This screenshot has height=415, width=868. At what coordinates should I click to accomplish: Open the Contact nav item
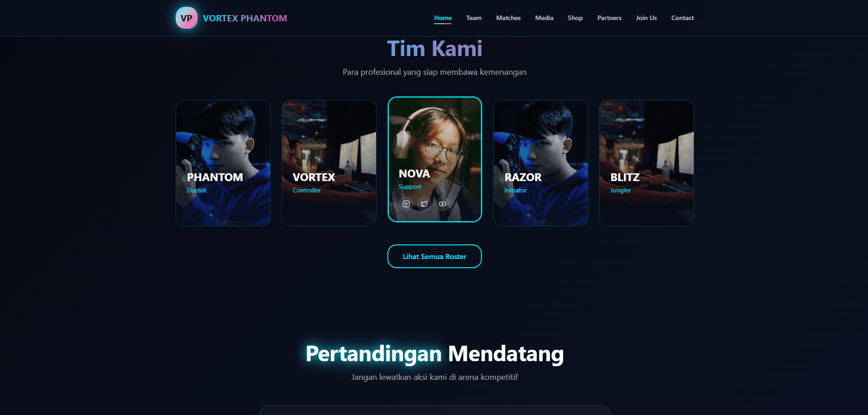pyautogui.click(x=682, y=18)
